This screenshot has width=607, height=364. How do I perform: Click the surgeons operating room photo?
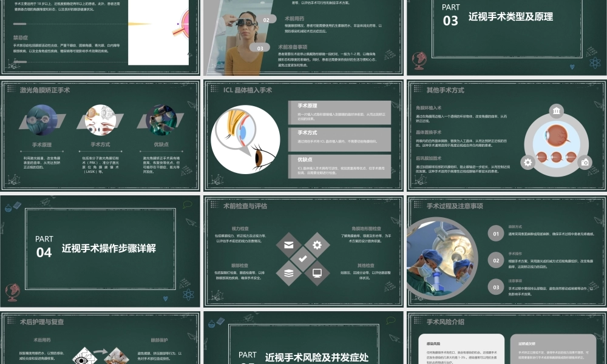point(442,258)
